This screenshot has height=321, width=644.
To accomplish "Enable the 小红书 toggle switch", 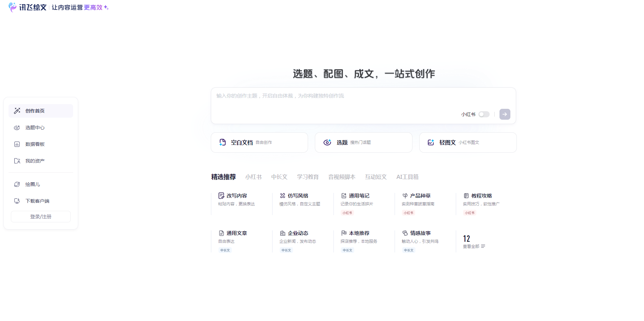I will (484, 114).
